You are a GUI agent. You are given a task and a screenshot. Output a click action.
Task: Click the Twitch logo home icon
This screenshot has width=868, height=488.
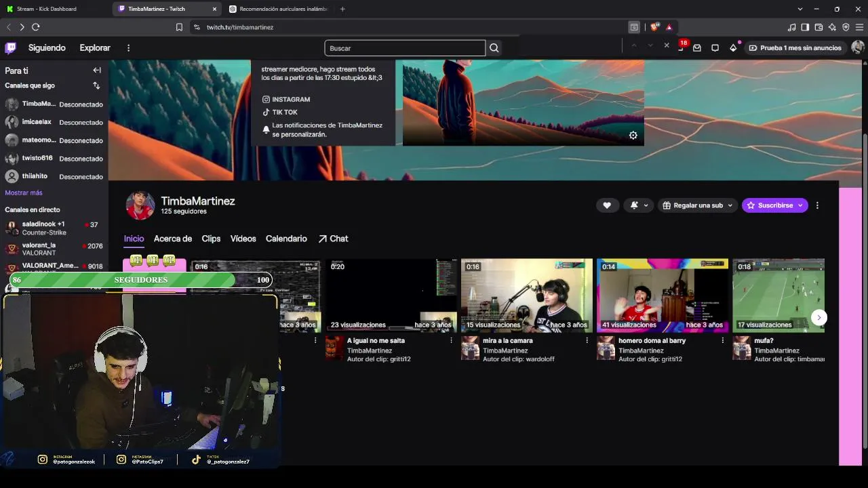point(10,48)
